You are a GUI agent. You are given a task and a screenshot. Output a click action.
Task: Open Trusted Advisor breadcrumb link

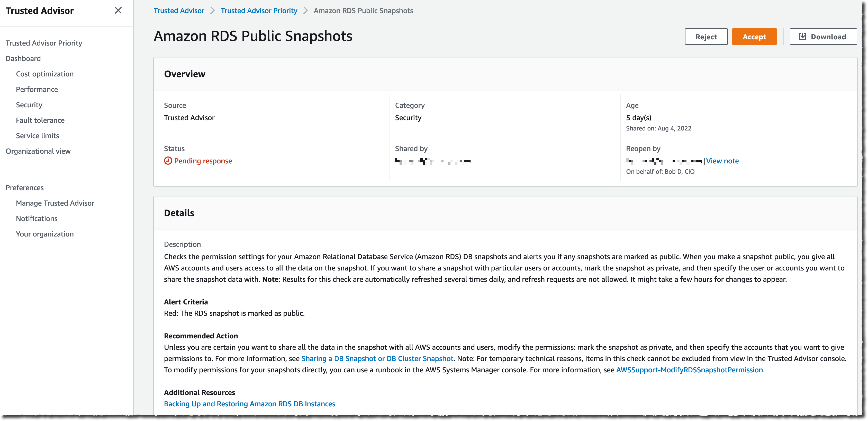[179, 11]
